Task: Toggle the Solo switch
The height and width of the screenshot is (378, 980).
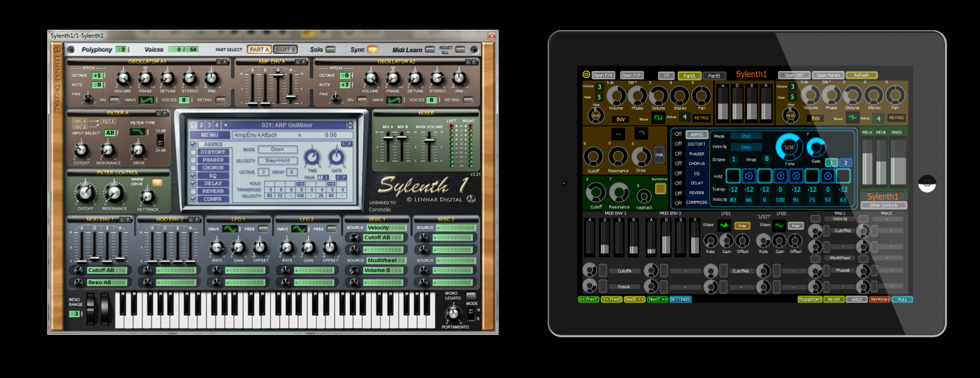Action: [x=331, y=50]
